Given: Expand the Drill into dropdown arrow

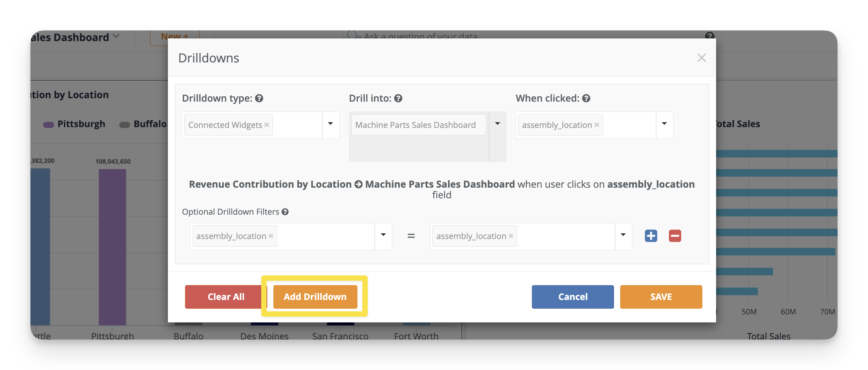Looking at the screenshot, I should (497, 124).
